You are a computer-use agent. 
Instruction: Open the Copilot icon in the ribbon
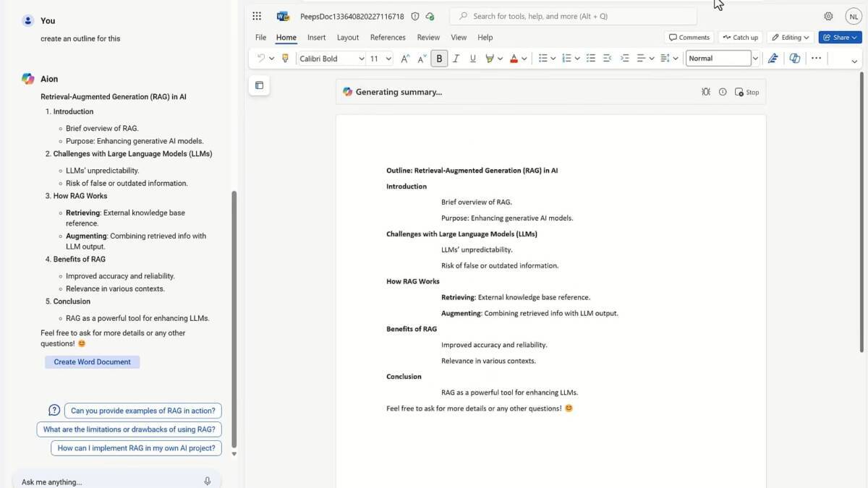click(x=795, y=59)
